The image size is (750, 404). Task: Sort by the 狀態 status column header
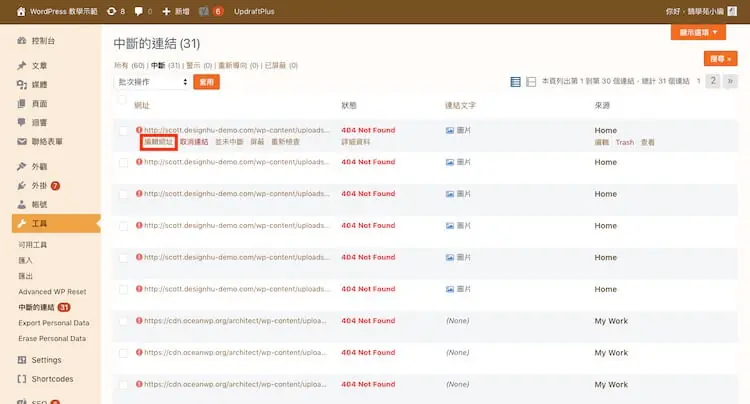tap(349, 105)
